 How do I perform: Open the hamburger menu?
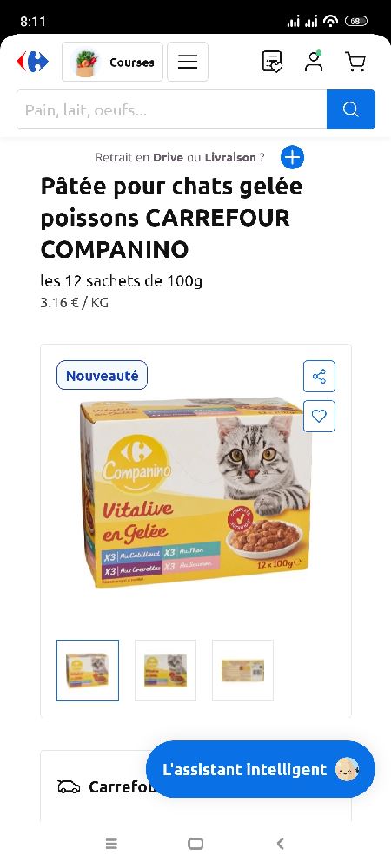[188, 62]
